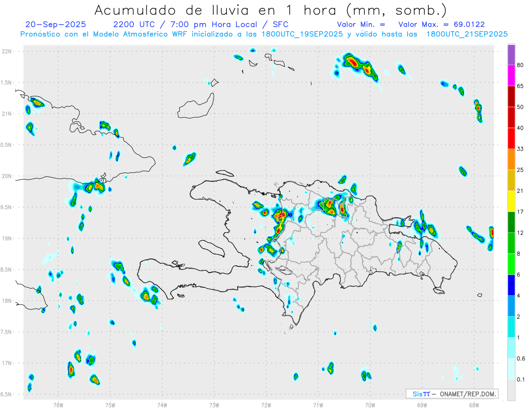Click the '71W' longitude label
This screenshot has width=532, height=411.
coord(318,405)
